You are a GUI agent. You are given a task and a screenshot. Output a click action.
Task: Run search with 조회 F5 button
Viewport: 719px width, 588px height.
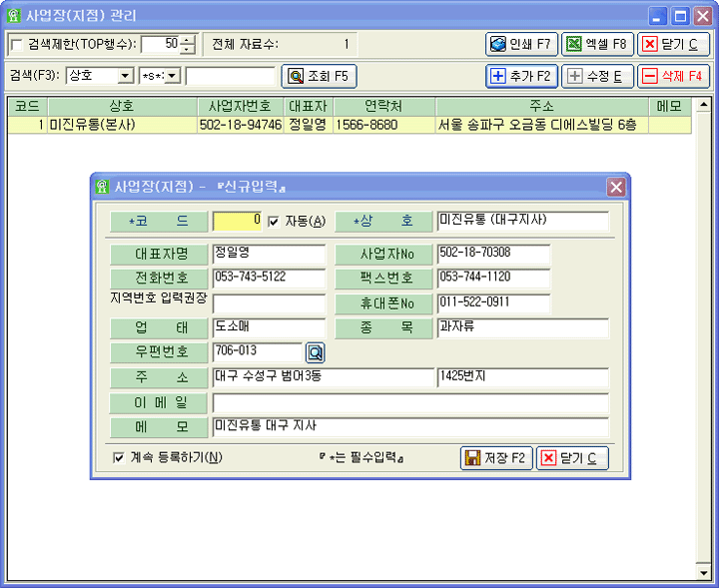tap(319, 76)
